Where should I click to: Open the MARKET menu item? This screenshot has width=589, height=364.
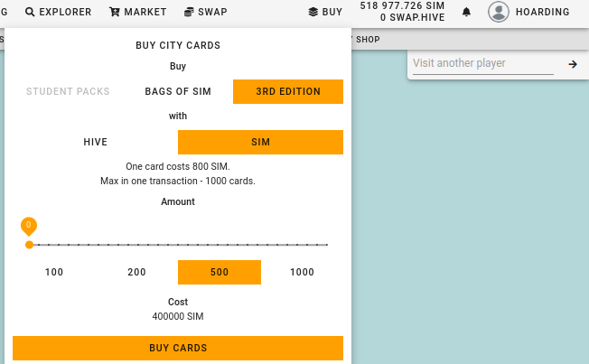pyautogui.click(x=138, y=12)
